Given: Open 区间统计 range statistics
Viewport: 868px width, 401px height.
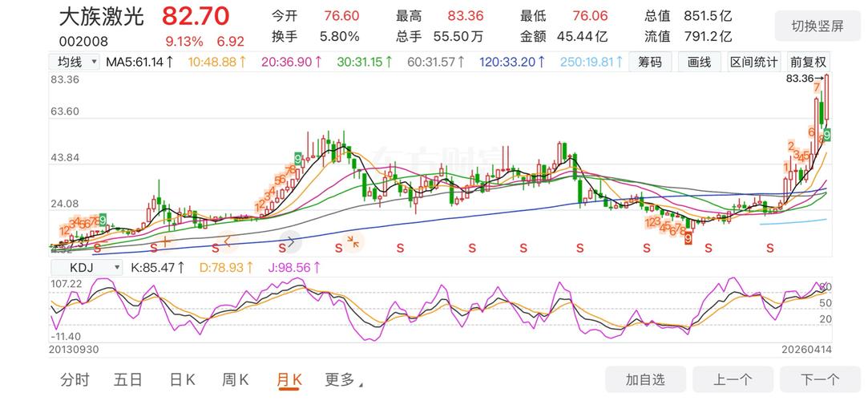Looking at the screenshot, I should coord(753,62).
